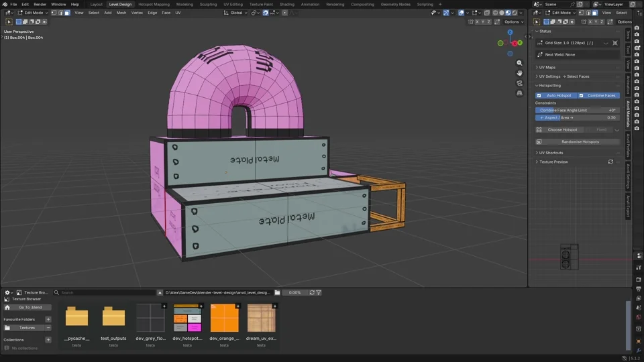Click the Blender logo menu icon
The width and height of the screenshot is (644, 362).
5,4
